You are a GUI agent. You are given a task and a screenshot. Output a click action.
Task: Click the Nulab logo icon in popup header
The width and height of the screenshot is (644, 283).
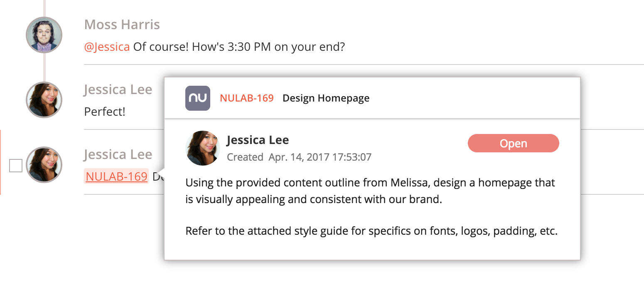coord(197,98)
